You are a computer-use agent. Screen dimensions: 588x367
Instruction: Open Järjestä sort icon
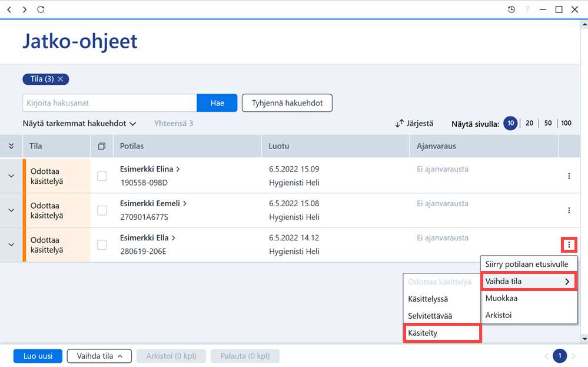400,124
